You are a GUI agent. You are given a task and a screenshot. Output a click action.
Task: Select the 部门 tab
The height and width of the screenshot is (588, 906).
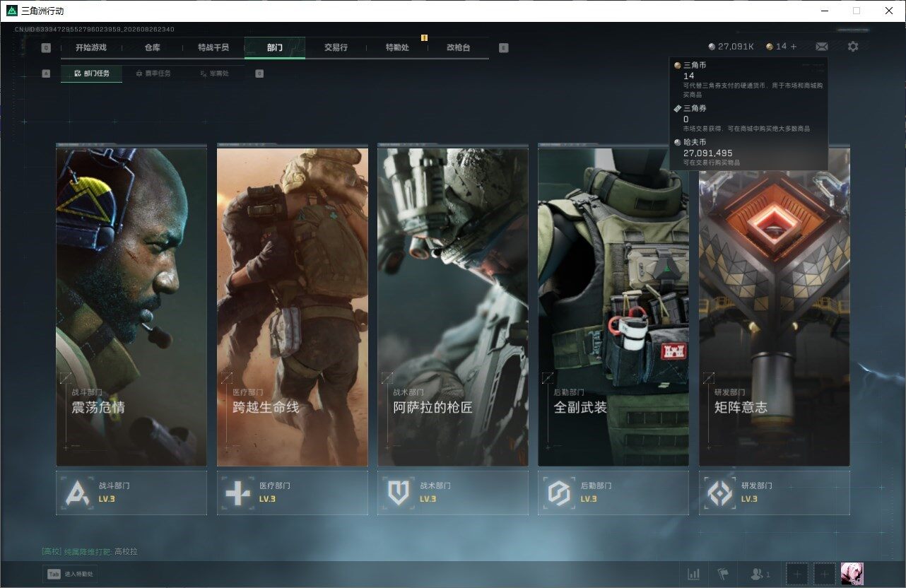click(275, 47)
